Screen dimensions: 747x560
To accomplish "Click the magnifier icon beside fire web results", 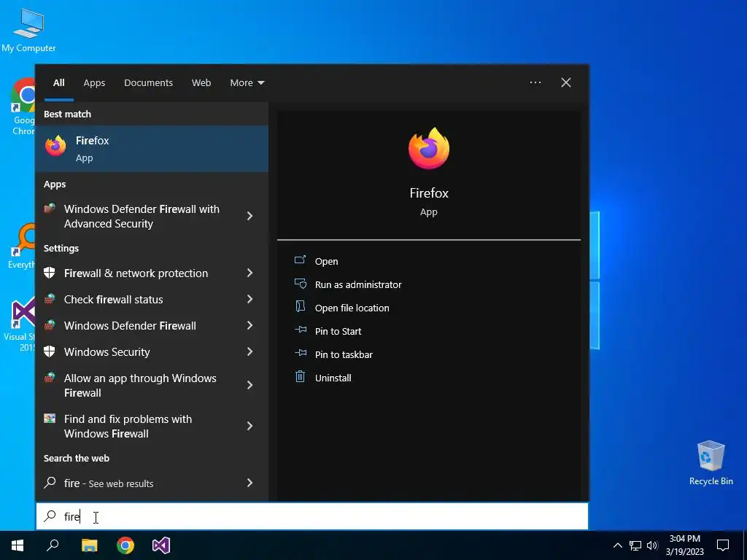I will 50,483.
